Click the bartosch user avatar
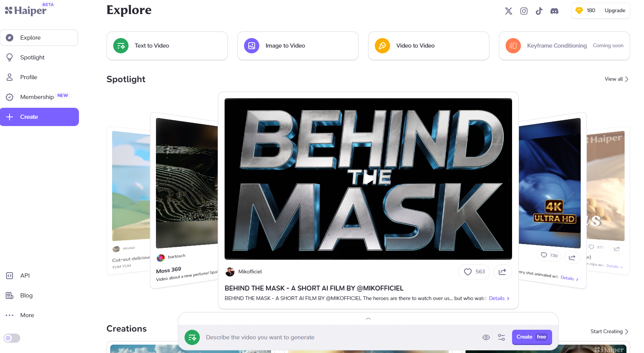Screen dimensions: 644x353 161,258
